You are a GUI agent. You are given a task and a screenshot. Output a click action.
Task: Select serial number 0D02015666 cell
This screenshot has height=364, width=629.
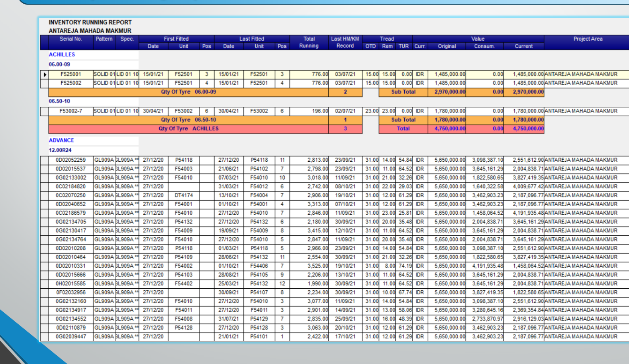[71, 275]
